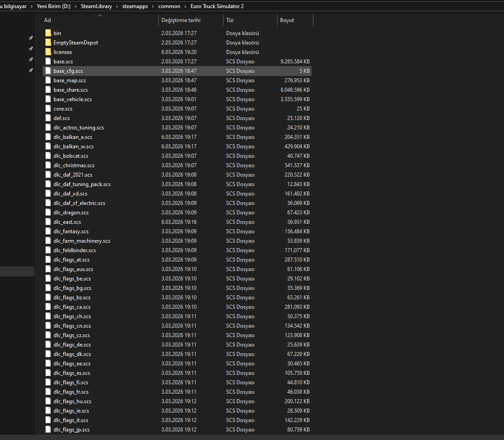Select the dlc_flags_ie.scs file name
Viewport: 504px width, 440px height.
(71, 411)
